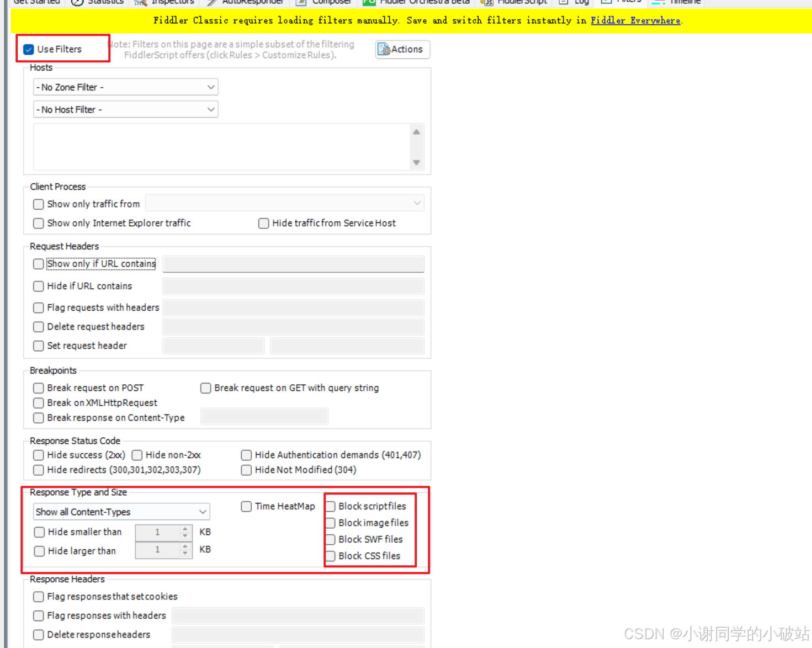Image resolution: width=812 pixels, height=648 pixels.
Task: Toggle Hide Not Modified (304)
Action: point(246,470)
